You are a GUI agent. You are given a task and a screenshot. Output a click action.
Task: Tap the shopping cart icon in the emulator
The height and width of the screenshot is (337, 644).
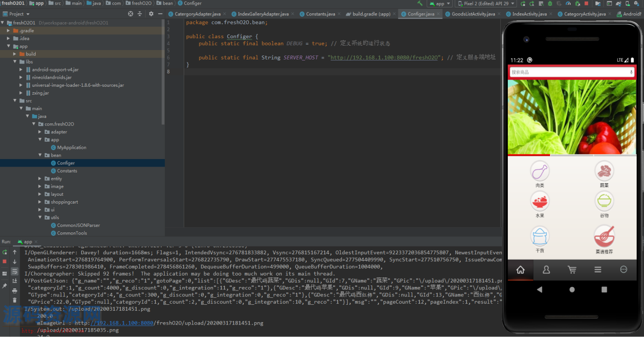(x=572, y=270)
